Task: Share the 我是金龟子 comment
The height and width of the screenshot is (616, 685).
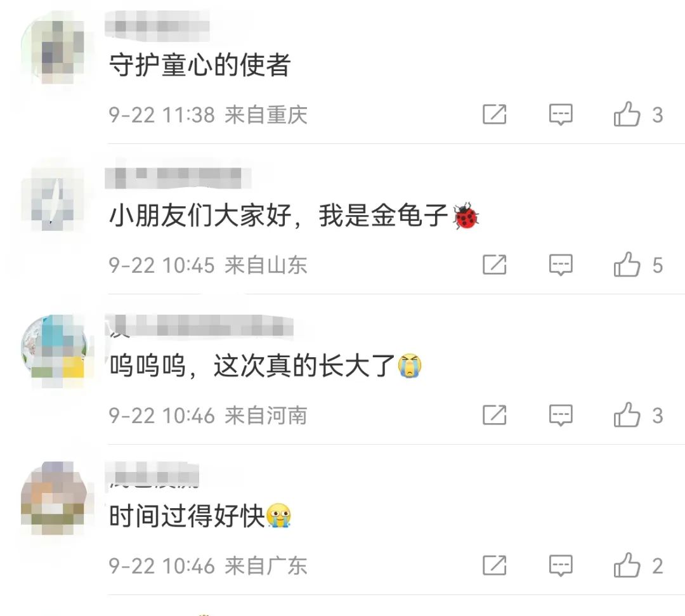Action: 495,265
